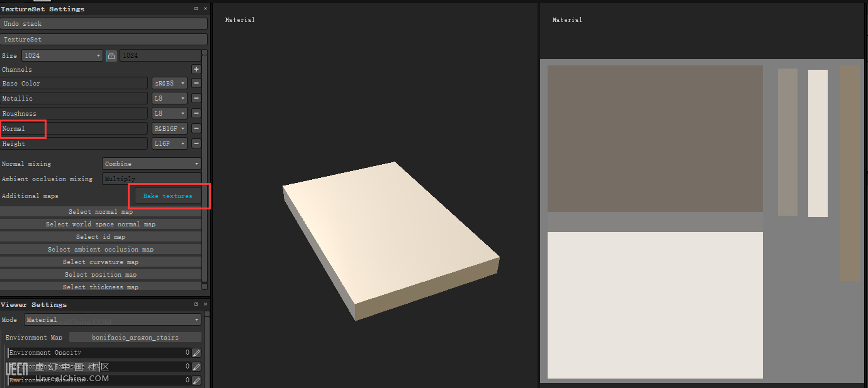Remove the Height channel
Image resolution: width=868 pixels, height=388 pixels.
[x=196, y=143]
